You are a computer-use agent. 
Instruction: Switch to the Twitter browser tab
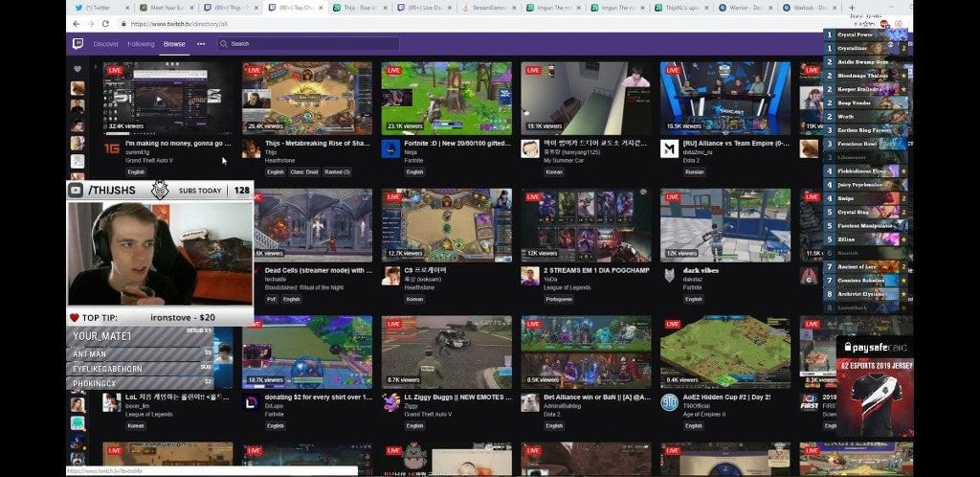pos(100,8)
